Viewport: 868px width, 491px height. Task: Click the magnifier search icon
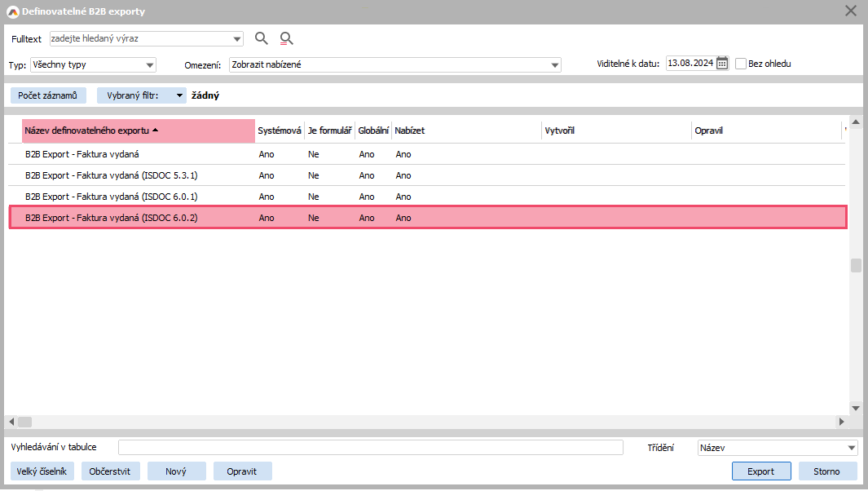coord(262,38)
